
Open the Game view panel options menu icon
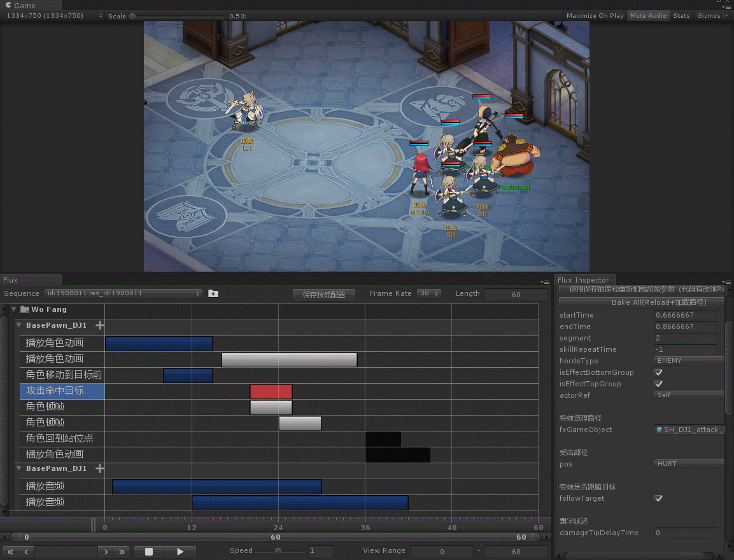[726, 6]
